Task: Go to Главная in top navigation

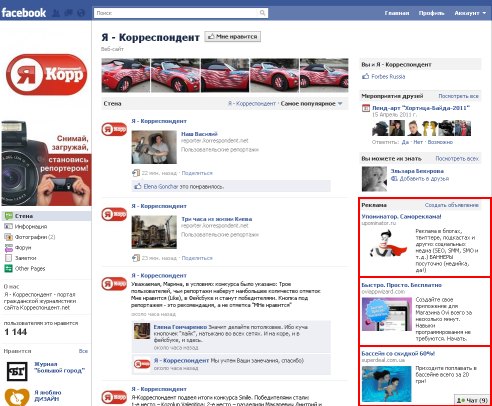Action: click(x=397, y=13)
